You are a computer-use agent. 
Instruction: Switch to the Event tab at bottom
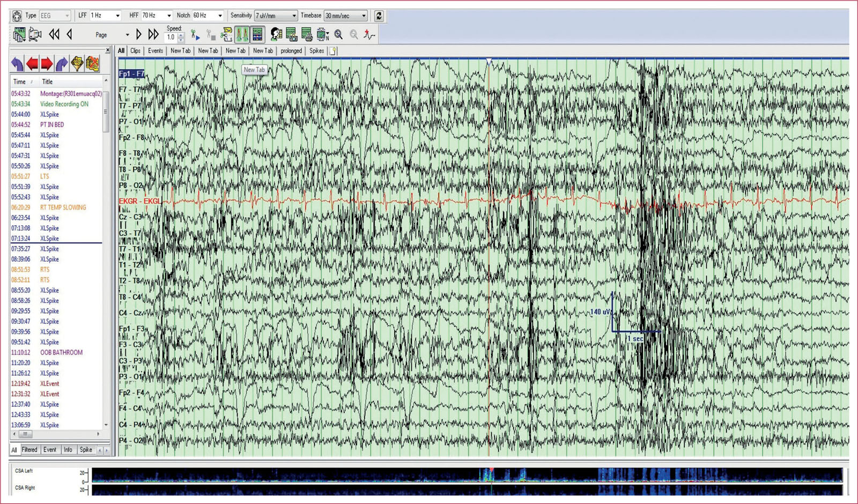tap(50, 450)
